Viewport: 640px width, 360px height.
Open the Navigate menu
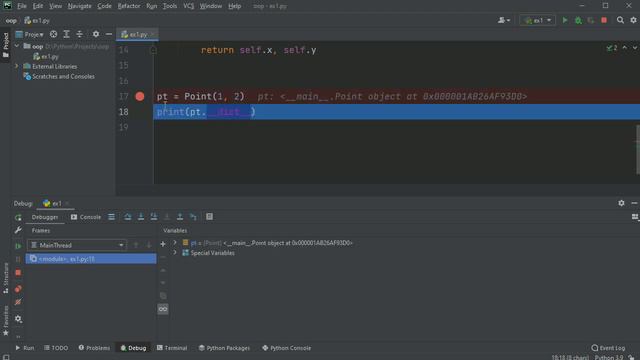[x=80, y=6]
